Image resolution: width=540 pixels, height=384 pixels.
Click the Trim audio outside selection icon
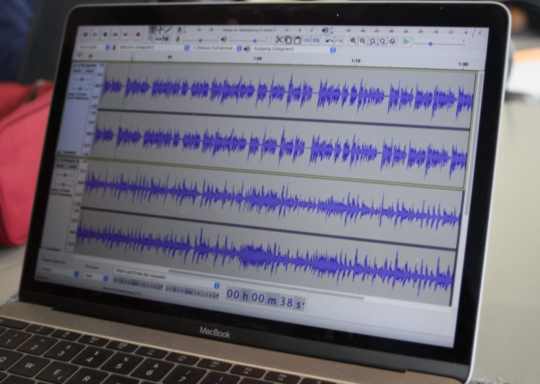coord(307,41)
